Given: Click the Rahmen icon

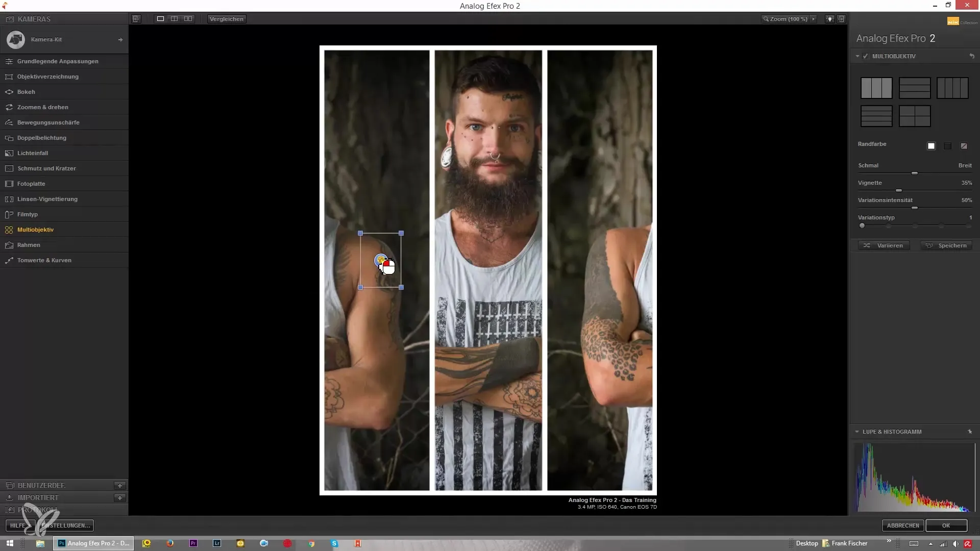Looking at the screenshot, I should coord(9,245).
